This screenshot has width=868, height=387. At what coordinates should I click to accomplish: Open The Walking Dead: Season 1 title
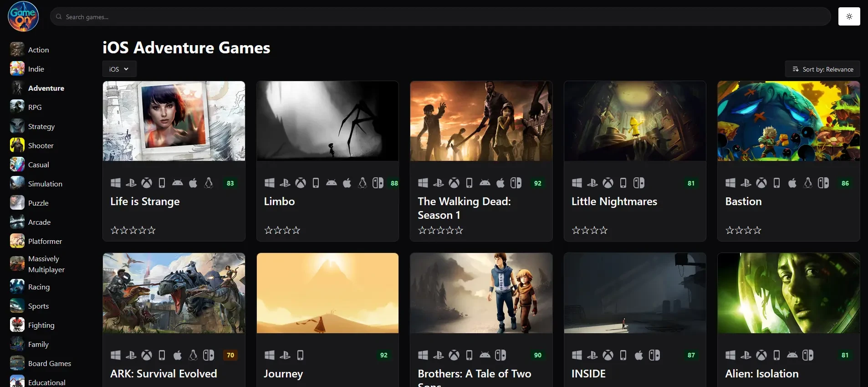point(464,208)
